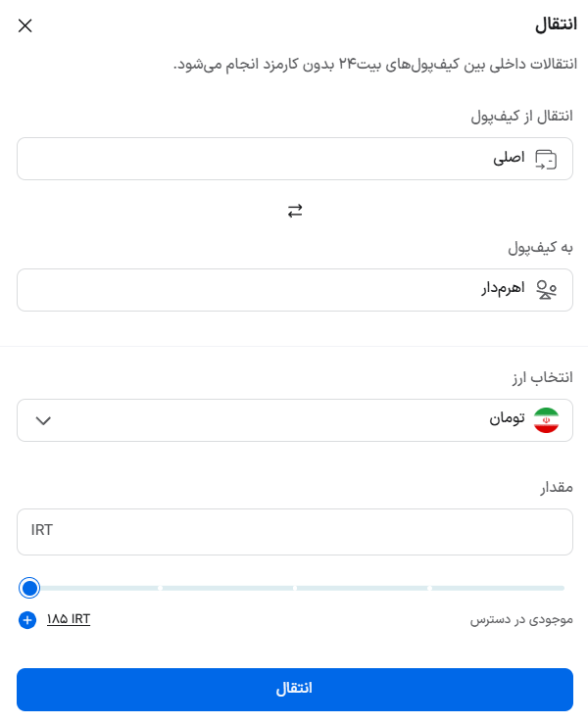The image size is (588, 724).
Task: Click the به کیف‌پول label
Action: tap(540, 247)
